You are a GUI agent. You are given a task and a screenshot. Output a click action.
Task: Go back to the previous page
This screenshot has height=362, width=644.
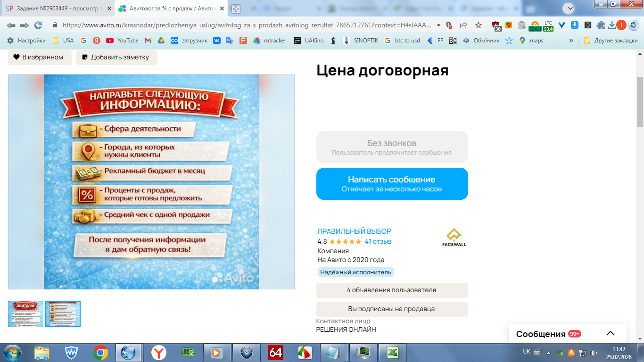[11, 25]
